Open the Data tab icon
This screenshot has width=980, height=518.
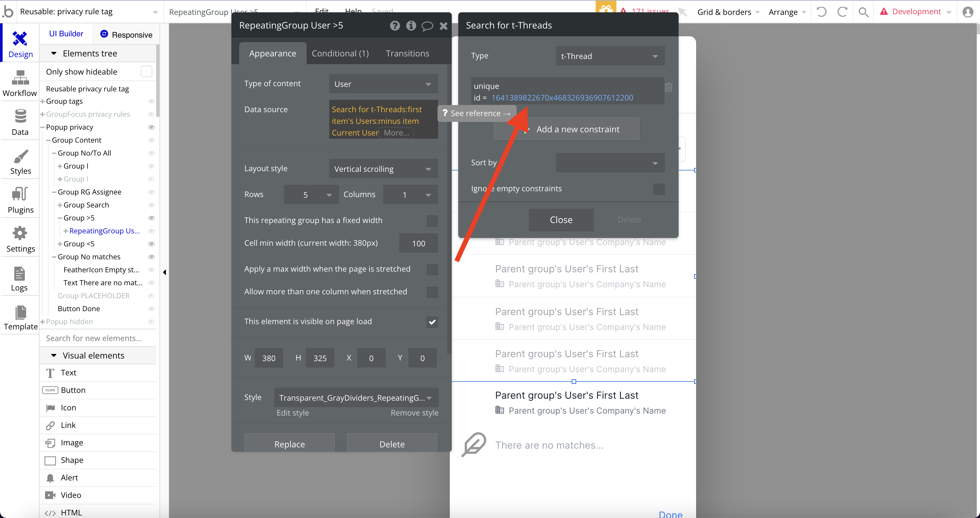(20, 116)
